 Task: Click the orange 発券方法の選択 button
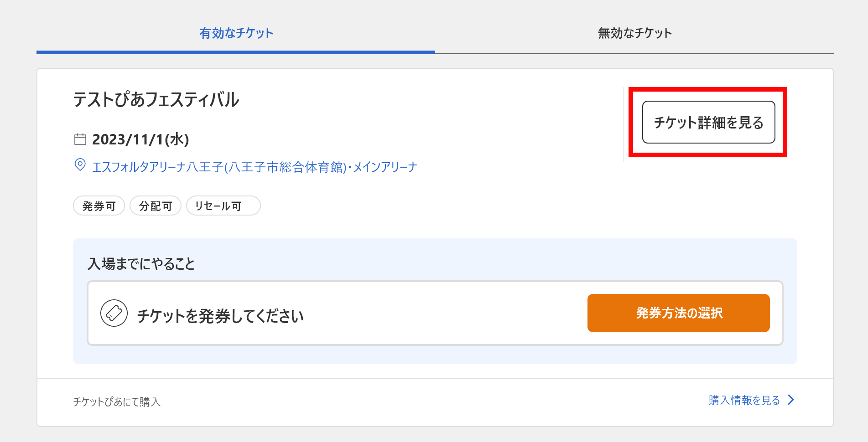[x=678, y=313]
